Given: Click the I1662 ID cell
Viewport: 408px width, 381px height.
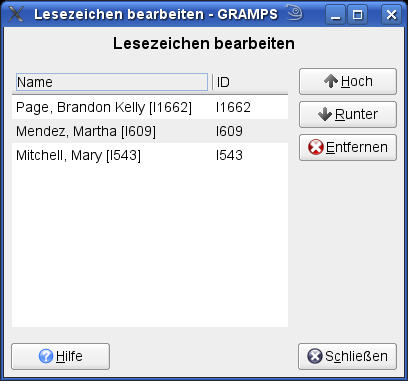Looking at the screenshot, I should 233,107.
